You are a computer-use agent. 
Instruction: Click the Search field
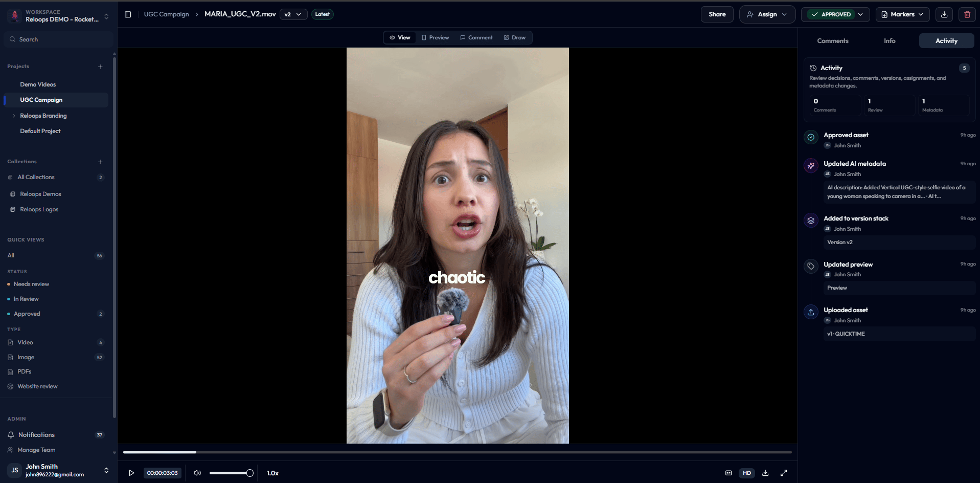click(58, 39)
